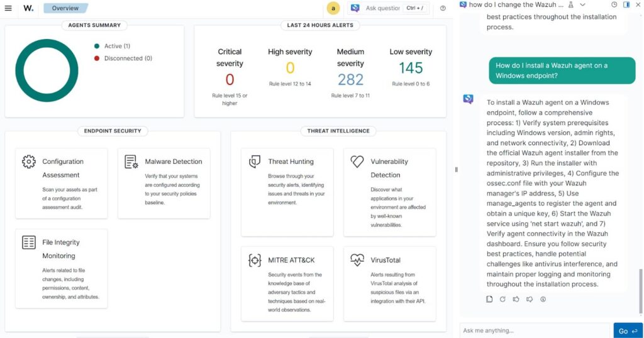Open chat history clock icon
This screenshot has height=338, width=644.
coord(614,4)
